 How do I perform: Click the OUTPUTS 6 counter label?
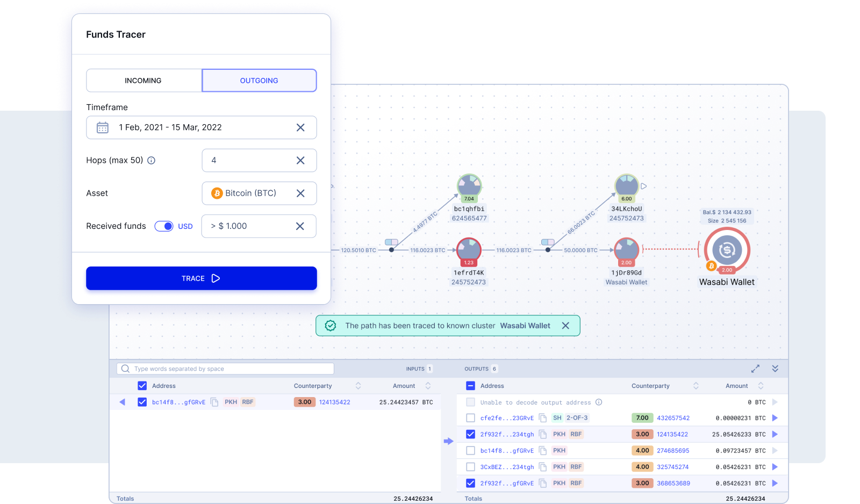[482, 369]
